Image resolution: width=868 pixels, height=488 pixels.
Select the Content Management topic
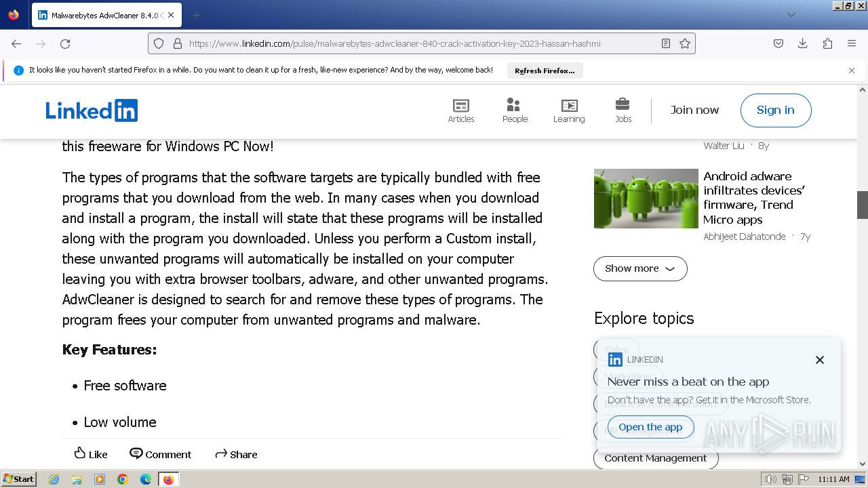(656, 458)
